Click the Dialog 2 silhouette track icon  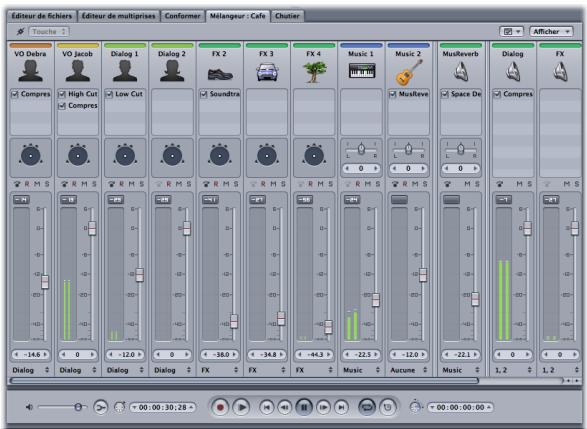(x=172, y=71)
